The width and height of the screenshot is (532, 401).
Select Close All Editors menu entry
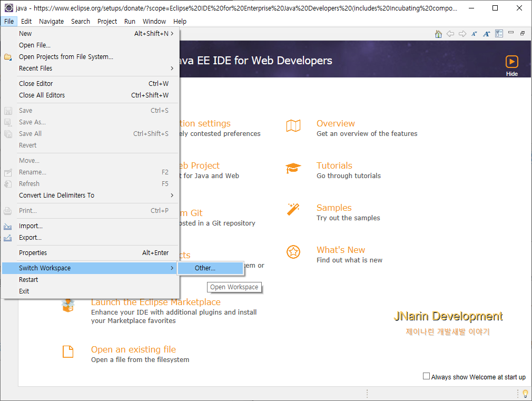click(91, 95)
